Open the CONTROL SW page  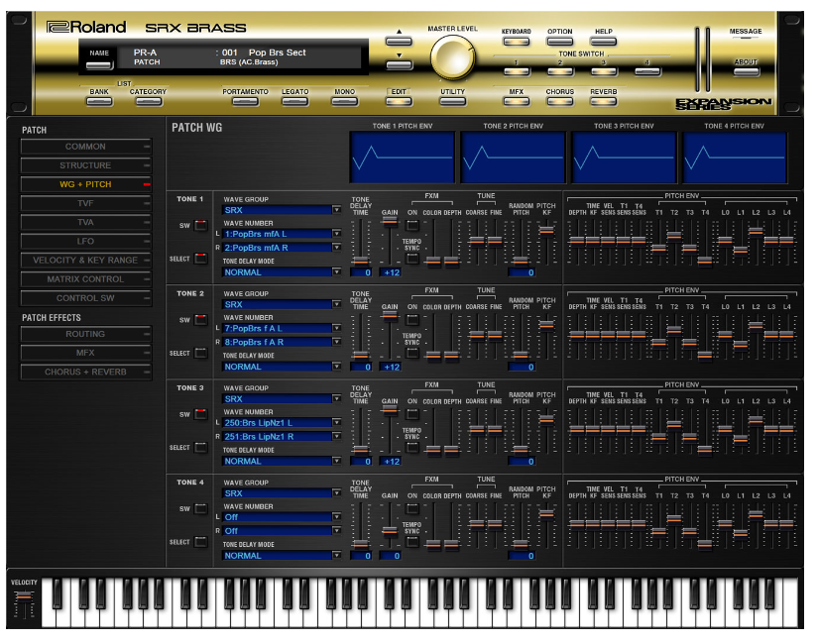pyautogui.click(x=86, y=298)
